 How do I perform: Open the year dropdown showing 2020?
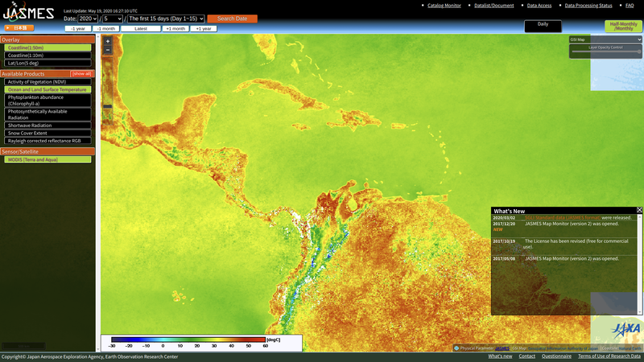pos(88,19)
